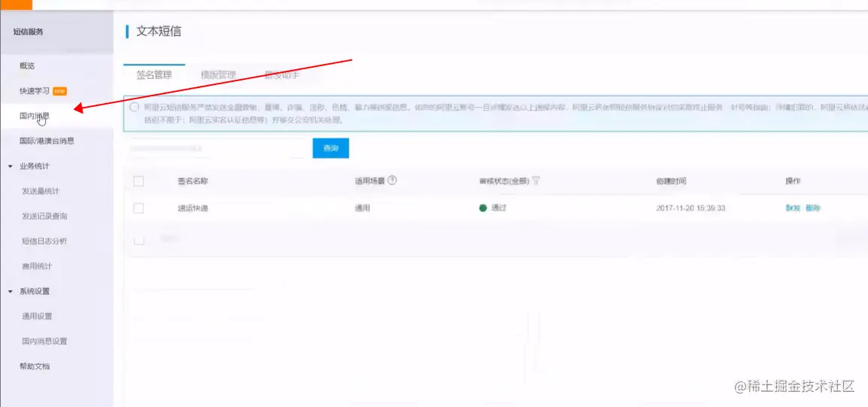This screenshot has width=868, height=407.
Task: Click the green 通过 status cell
Action: pos(493,208)
